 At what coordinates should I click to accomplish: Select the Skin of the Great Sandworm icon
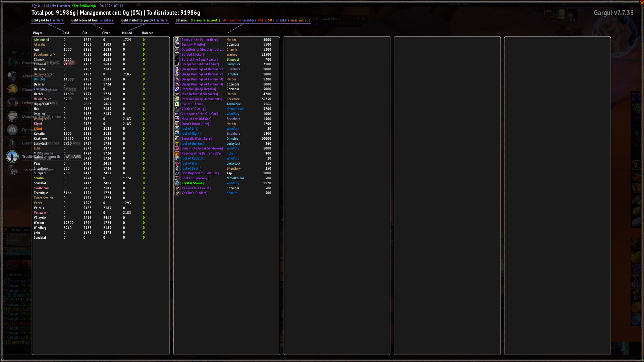click(177, 148)
